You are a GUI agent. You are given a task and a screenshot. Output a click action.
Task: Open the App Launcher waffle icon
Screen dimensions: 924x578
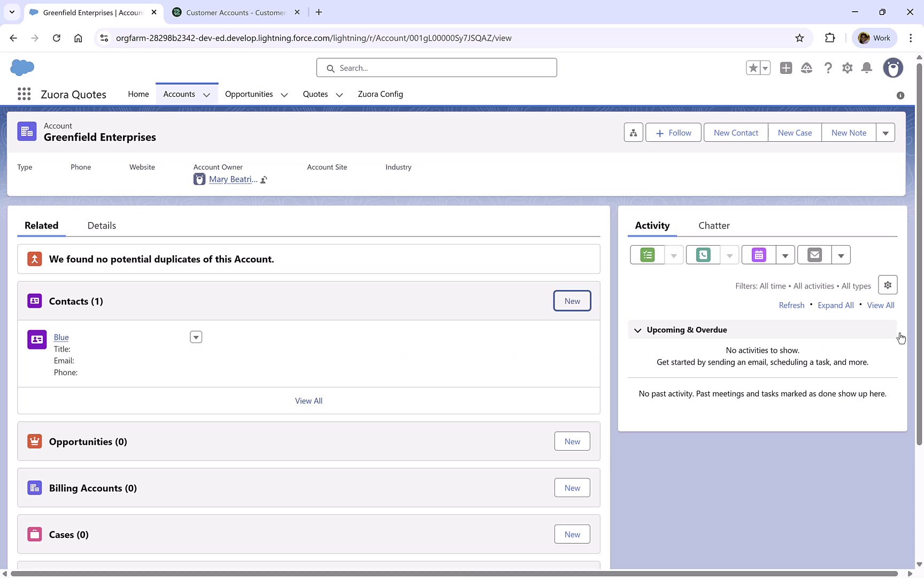click(24, 94)
